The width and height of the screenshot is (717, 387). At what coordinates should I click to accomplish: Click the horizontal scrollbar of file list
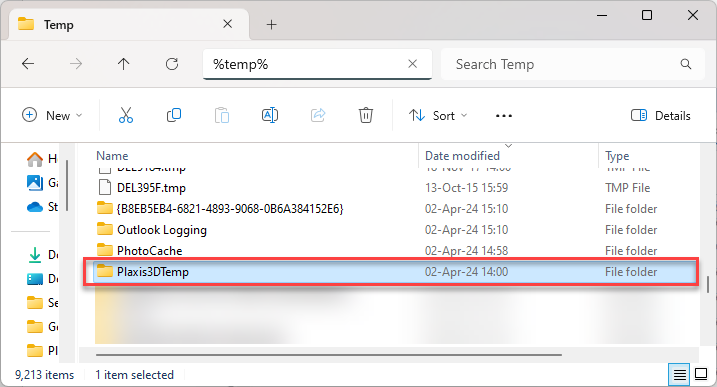(x=328, y=355)
